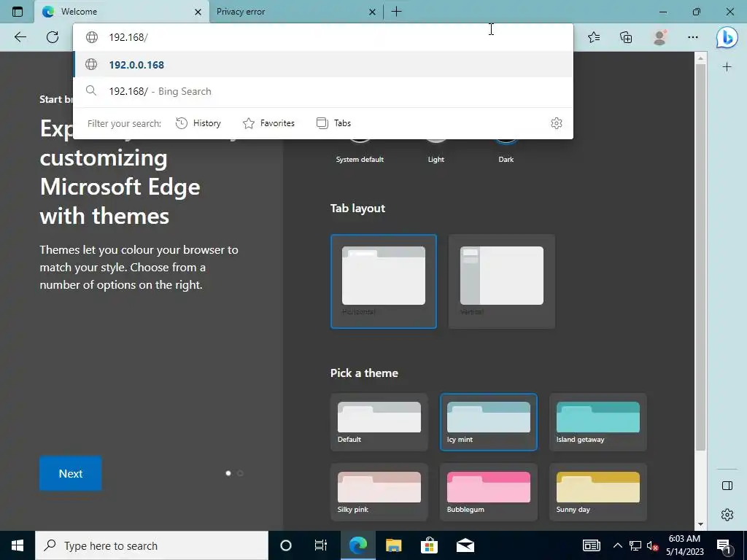
Task: Open the network status tray icon
Action: [635, 545]
